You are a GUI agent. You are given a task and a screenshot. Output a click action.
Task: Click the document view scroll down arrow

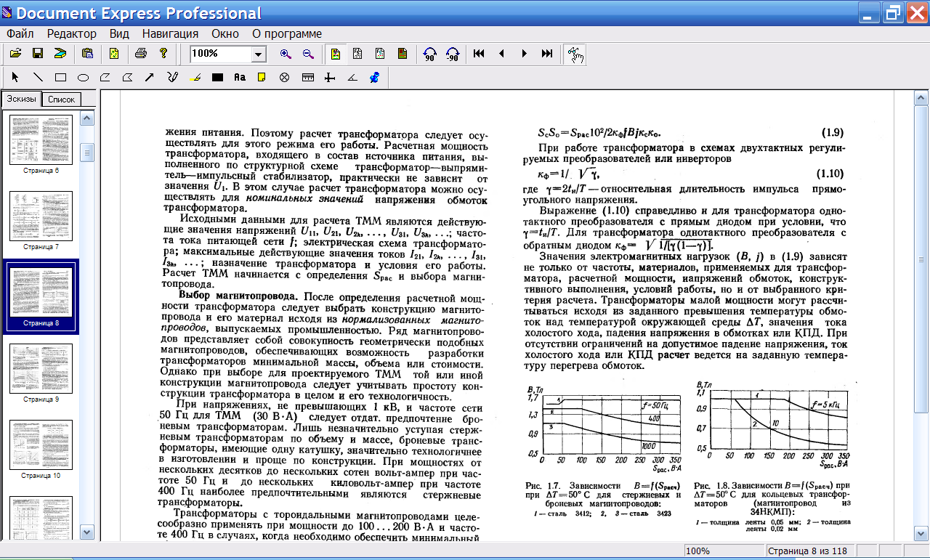(x=923, y=534)
